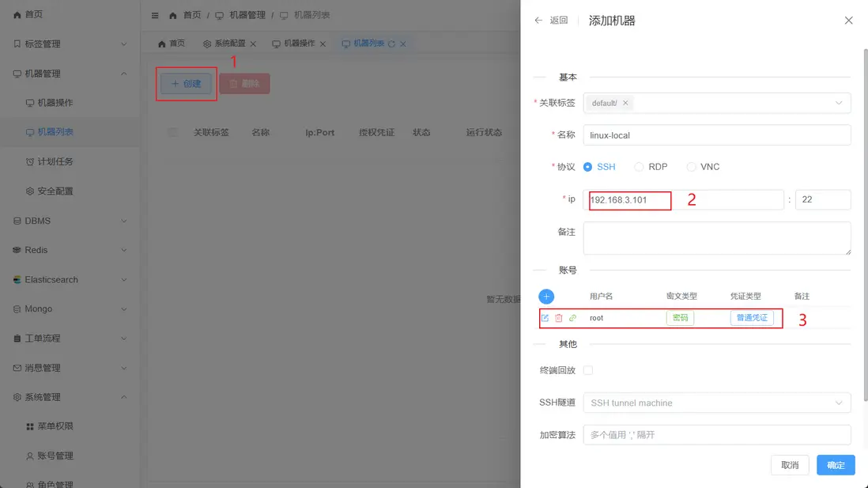Image resolution: width=868 pixels, height=488 pixels.
Task: Expand the Mongo sidebar menu
Action: point(70,308)
